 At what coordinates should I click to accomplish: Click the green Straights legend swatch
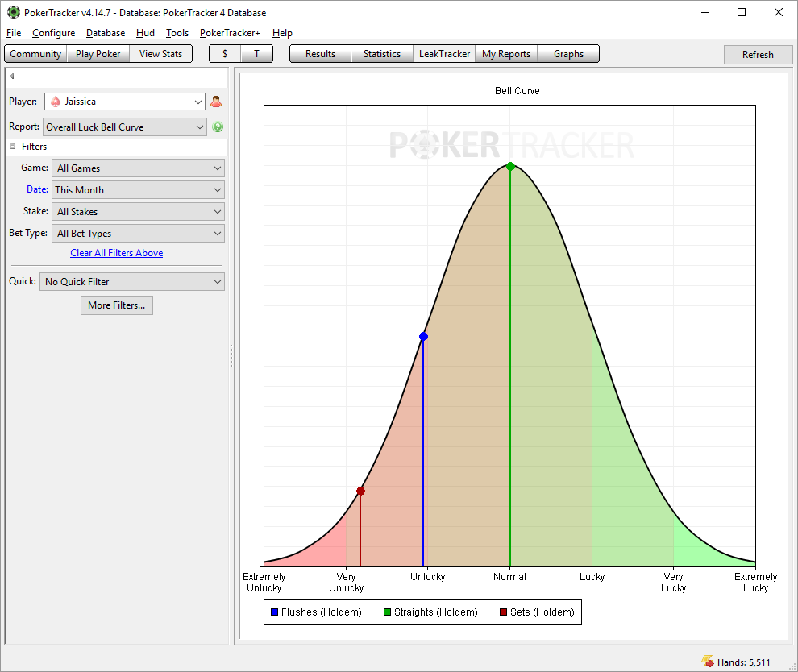tap(387, 612)
